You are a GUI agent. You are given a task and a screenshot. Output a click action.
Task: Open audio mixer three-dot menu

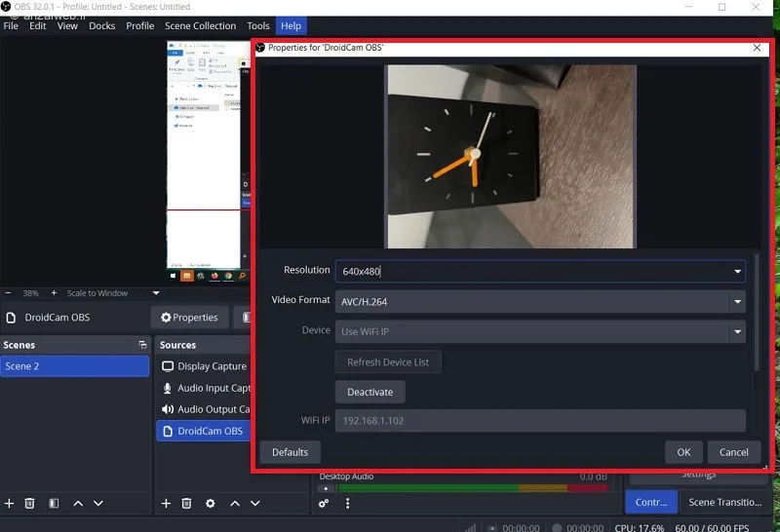pyautogui.click(x=348, y=503)
